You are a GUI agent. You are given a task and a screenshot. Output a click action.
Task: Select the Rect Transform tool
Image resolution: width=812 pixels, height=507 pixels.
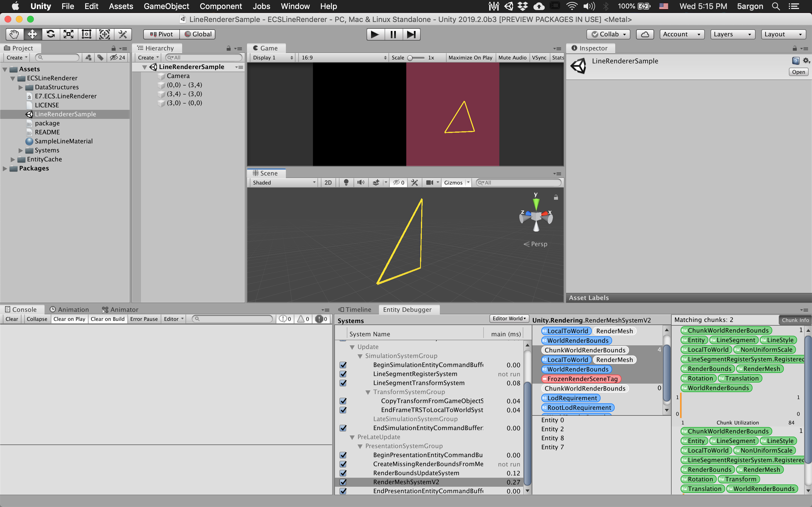[x=87, y=34]
